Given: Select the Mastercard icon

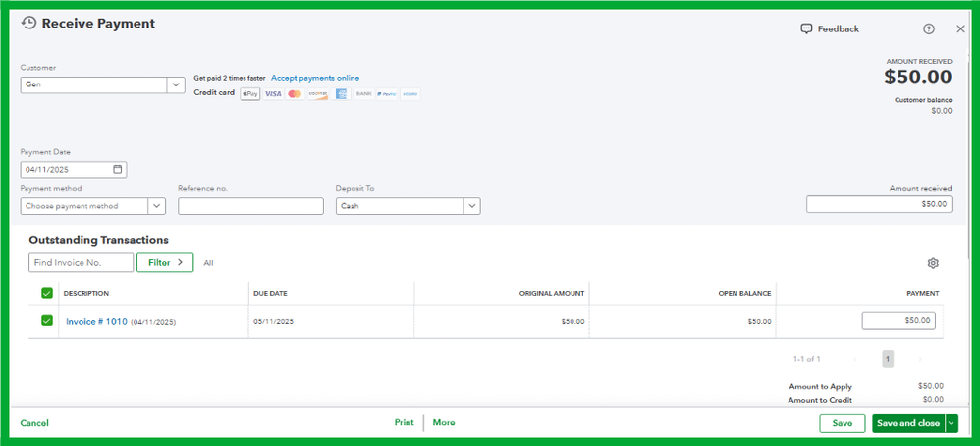Looking at the screenshot, I should [295, 94].
